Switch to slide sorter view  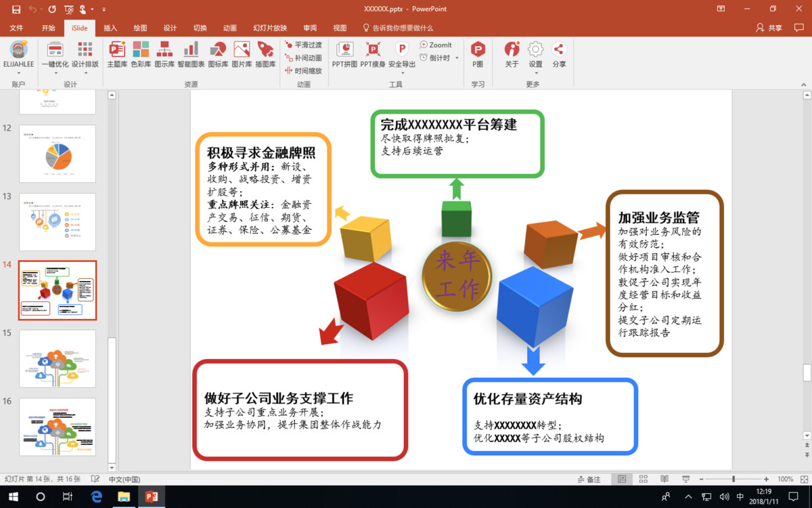(644, 480)
